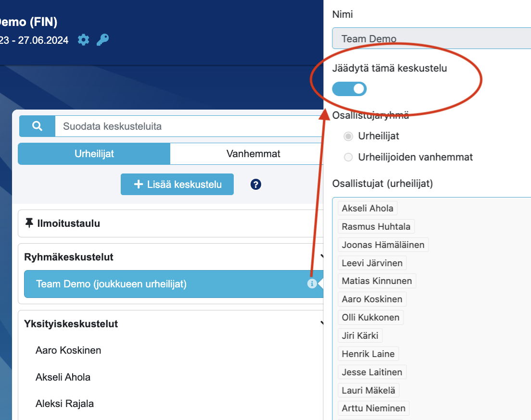Open private chat with Akseli Ahola
The width and height of the screenshot is (531, 420).
coord(63,377)
